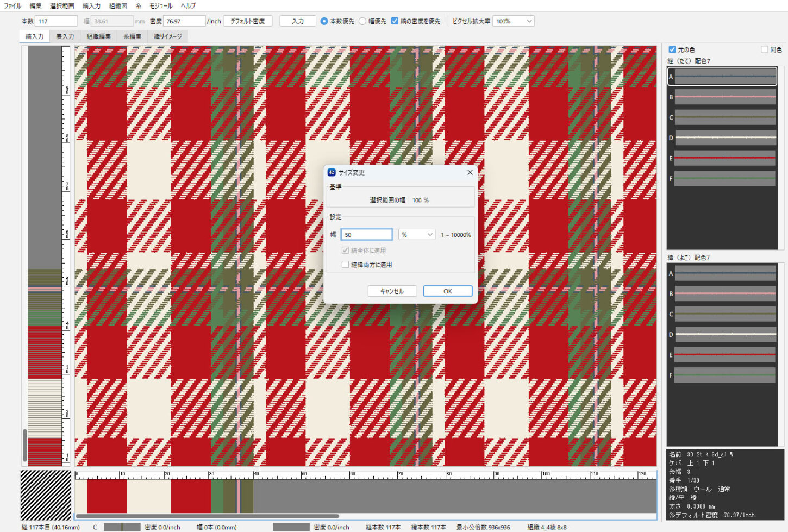The image size is (788, 532).
Task: Click OK in the size dialog
Action: pyautogui.click(x=447, y=291)
